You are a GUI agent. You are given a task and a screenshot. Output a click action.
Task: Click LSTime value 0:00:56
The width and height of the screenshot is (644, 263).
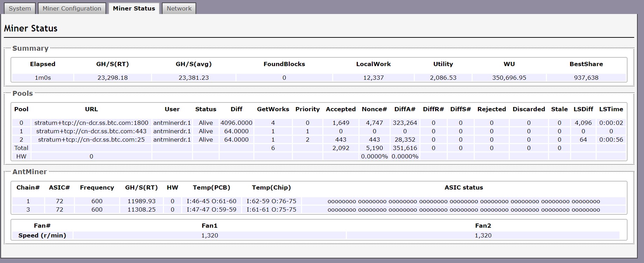[x=611, y=140]
